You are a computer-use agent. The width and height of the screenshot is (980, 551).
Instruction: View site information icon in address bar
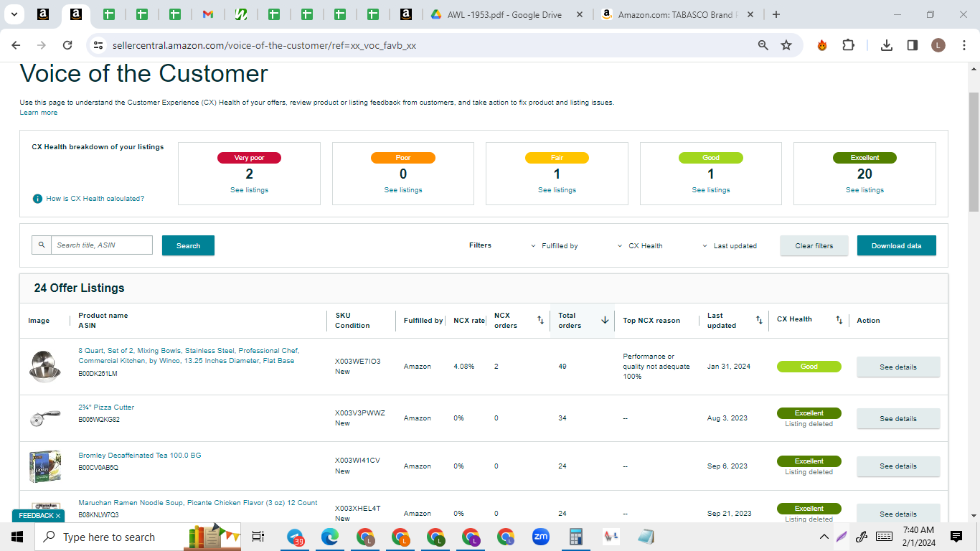point(98,45)
